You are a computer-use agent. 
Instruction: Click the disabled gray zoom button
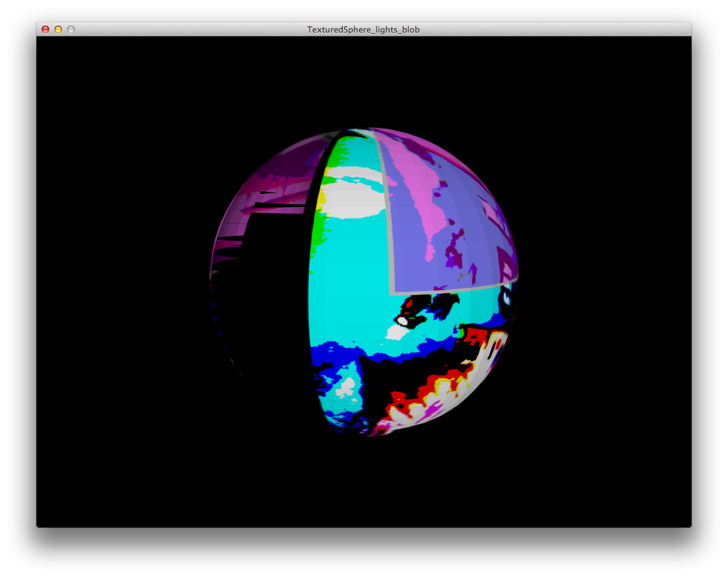71,29
